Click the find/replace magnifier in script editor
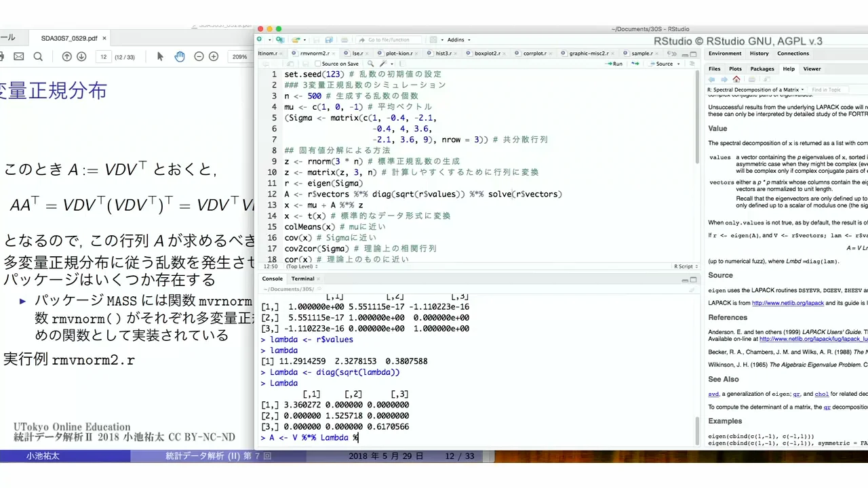This screenshot has height=488, width=868. coord(370,64)
